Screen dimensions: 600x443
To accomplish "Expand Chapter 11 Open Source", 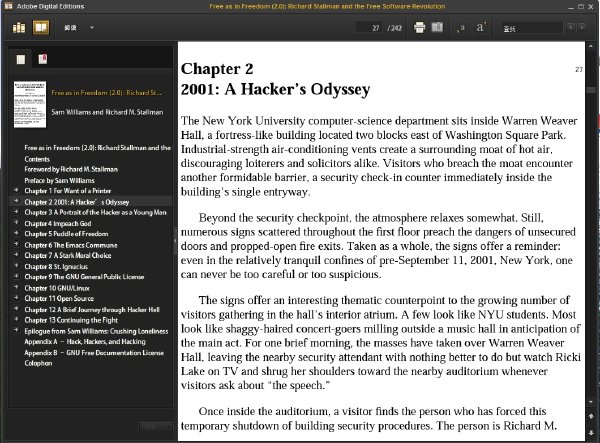I will pyautogui.click(x=16, y=297).
